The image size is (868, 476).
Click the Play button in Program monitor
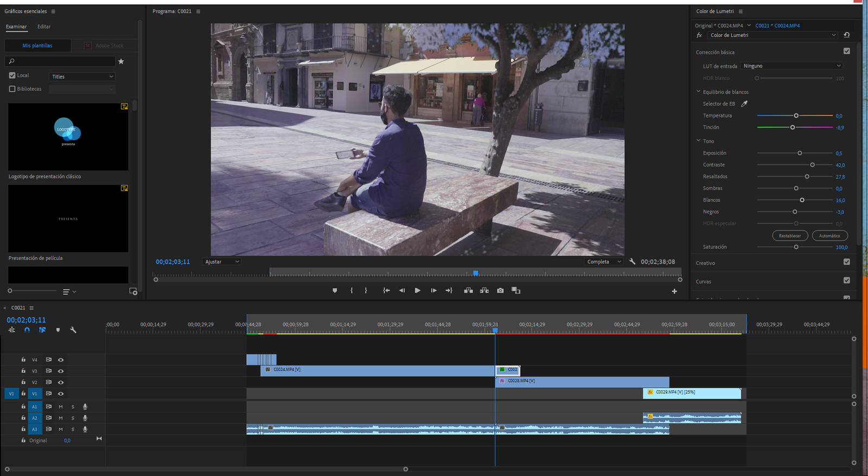(417, 291)
